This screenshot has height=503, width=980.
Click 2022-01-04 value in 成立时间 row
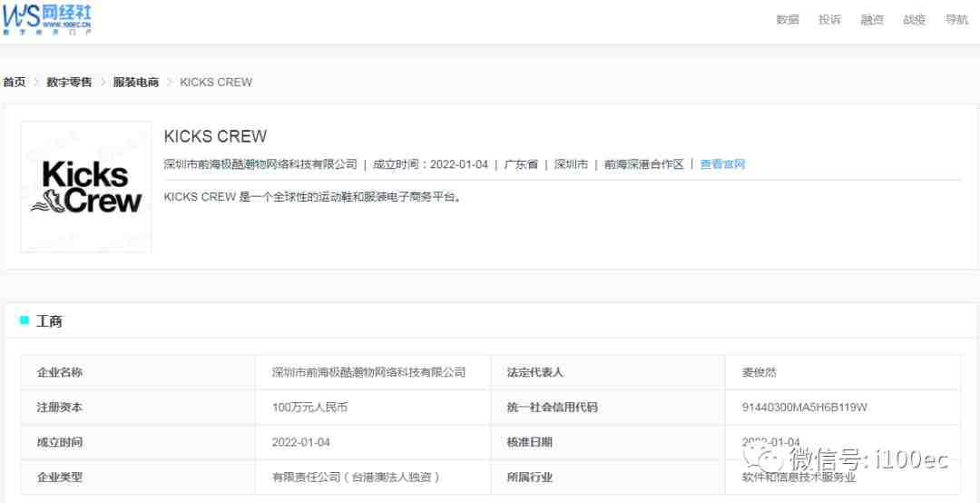coord(301,442)
